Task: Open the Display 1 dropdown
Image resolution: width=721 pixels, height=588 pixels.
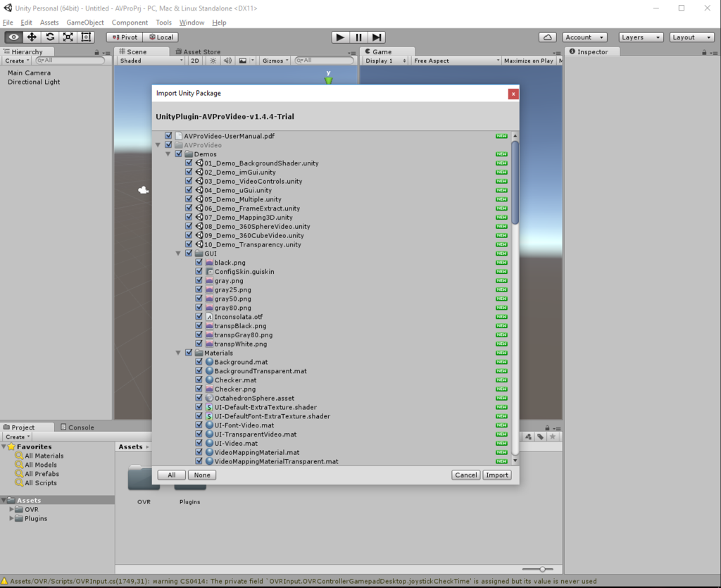Action: click(385, 61)
